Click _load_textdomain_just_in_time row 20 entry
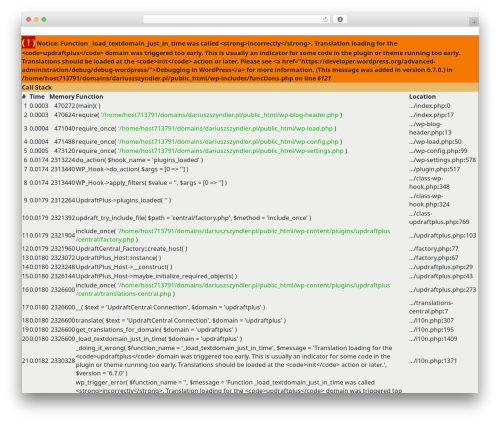500x423 pixels. click(x=159, y=339)
